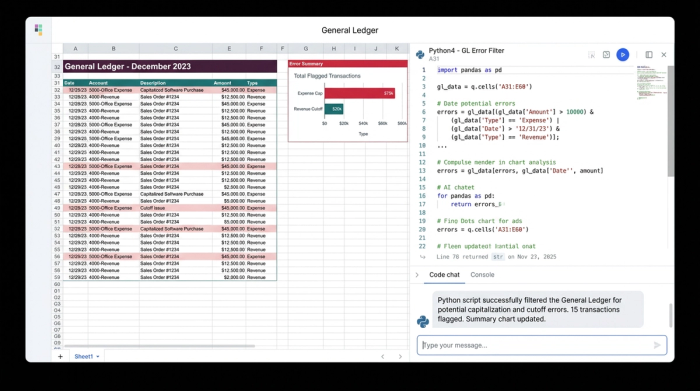Select the '$2,800.00' amount cell in row 59
Viewport: 700px width, 391px height.
tap(229, 277)
